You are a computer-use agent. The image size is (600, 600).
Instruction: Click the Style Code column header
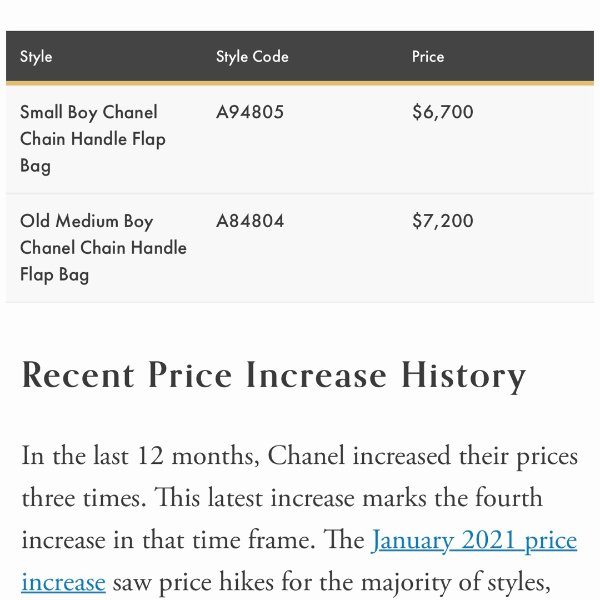click(252, 57)
